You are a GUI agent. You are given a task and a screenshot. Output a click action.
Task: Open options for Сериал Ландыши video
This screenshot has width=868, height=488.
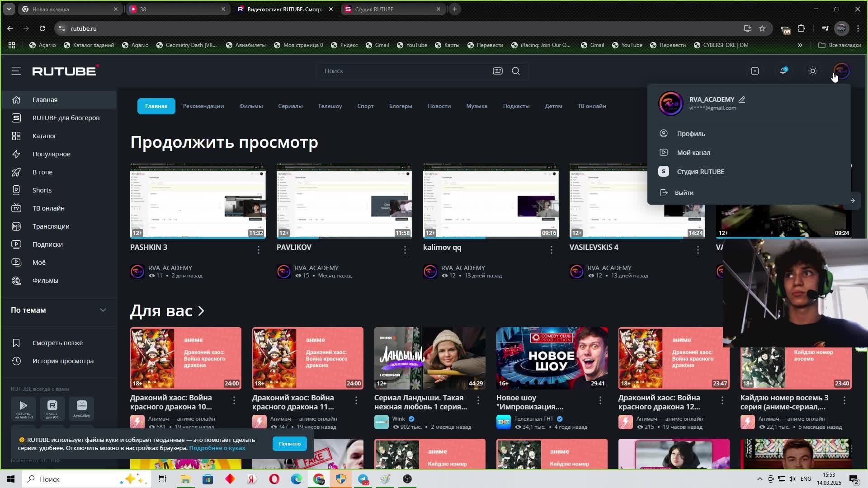coord(478,400)
